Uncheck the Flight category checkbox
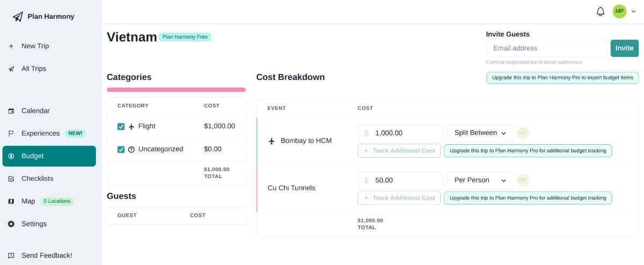Image resolution: width=644 pixels, height=265 pixels. [x=121, y=127]
